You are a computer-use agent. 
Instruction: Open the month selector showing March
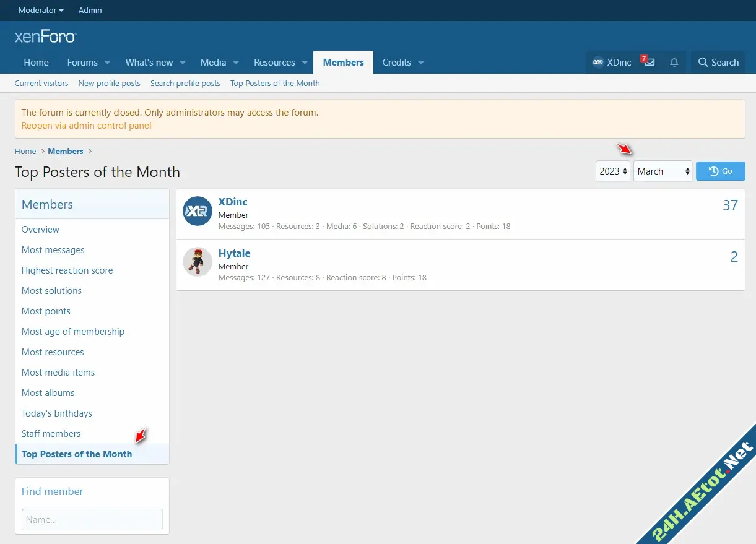663,171
